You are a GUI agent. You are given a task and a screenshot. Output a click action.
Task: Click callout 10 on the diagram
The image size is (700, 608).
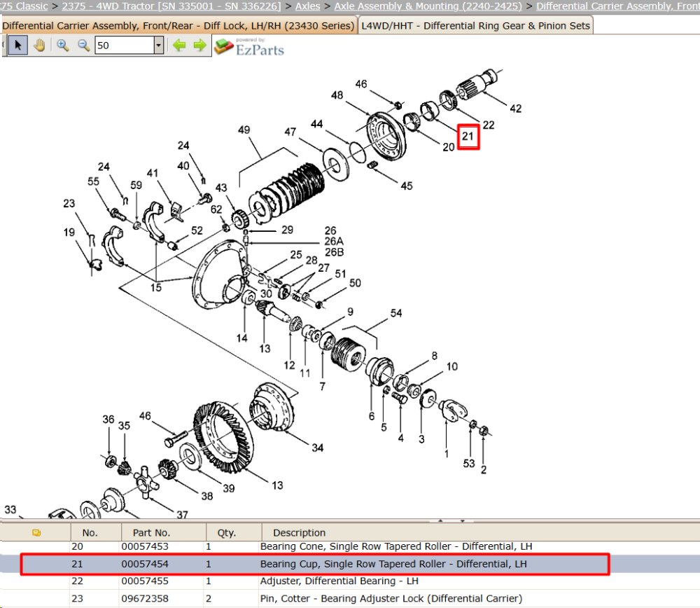(451, 367)
